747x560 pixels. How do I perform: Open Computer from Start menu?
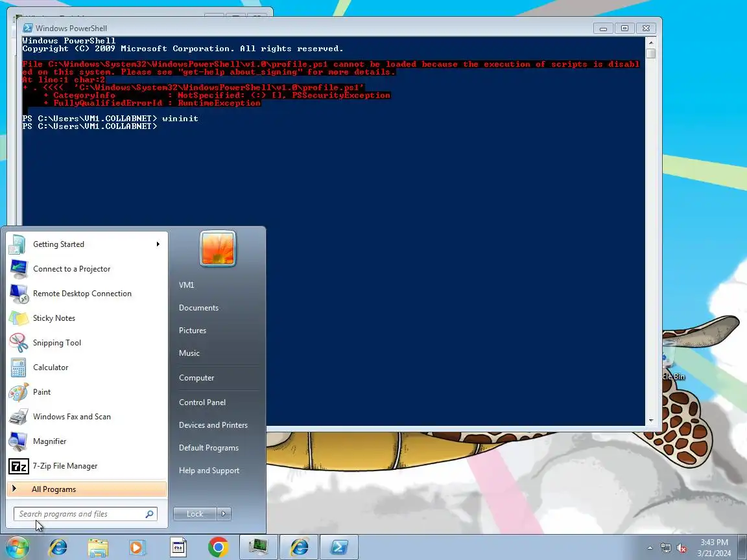[x=196, y=378]
